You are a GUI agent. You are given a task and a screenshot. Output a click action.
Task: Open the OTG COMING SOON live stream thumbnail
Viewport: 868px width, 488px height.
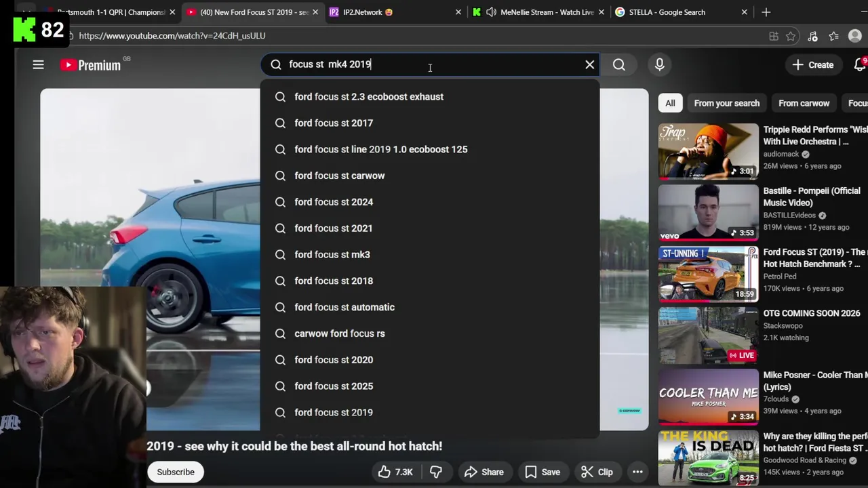[708, 335]
